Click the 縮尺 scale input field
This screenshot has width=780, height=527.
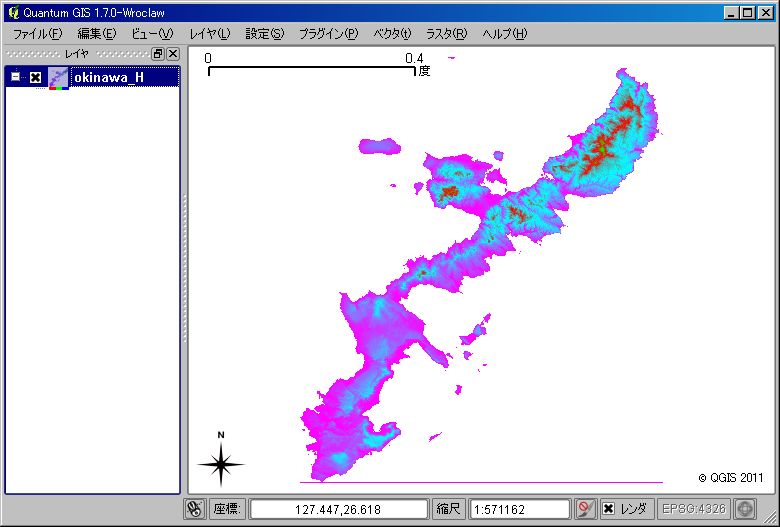point(519,509)
